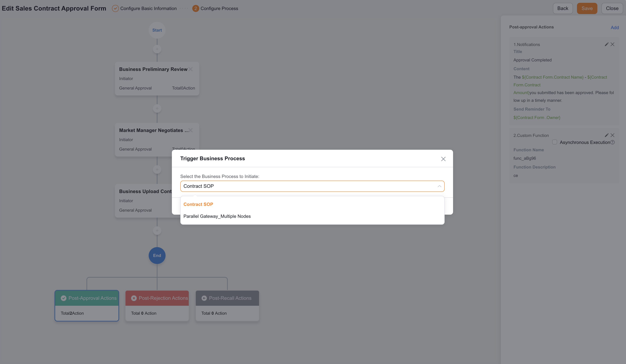Delete the Market Manager Negotiates node

pyautogui.click(x=191, y=130)
